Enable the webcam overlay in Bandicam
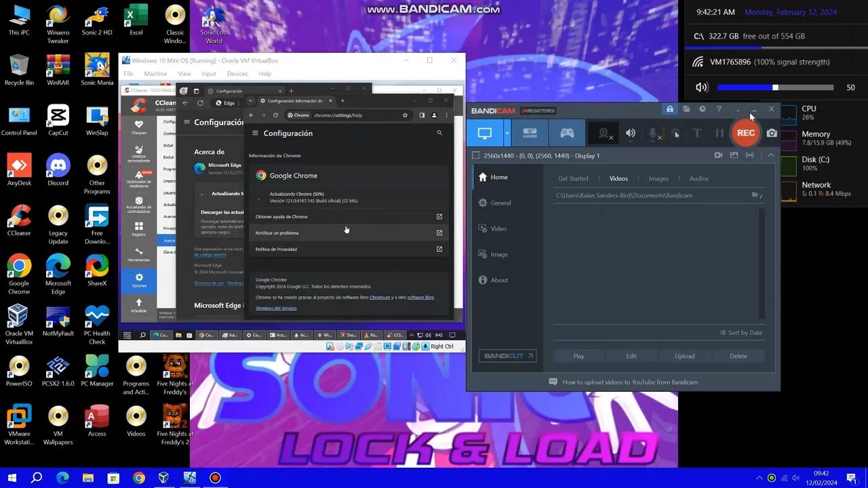Screen dimensions: 868x488 602,133
